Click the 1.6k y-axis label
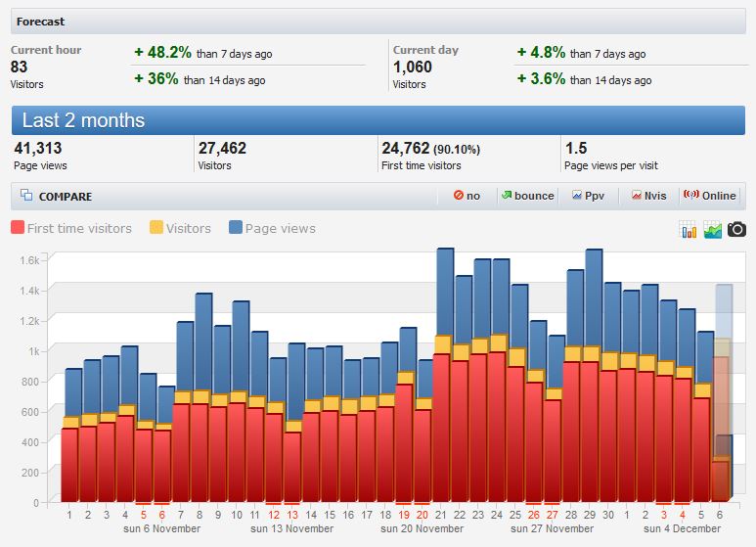756x547 pixels. [30, 260]
